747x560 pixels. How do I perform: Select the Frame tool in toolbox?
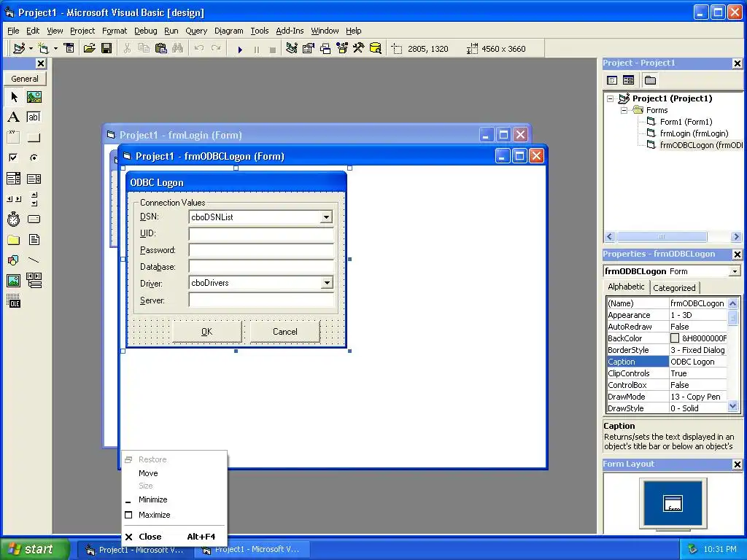click(14, 138)
